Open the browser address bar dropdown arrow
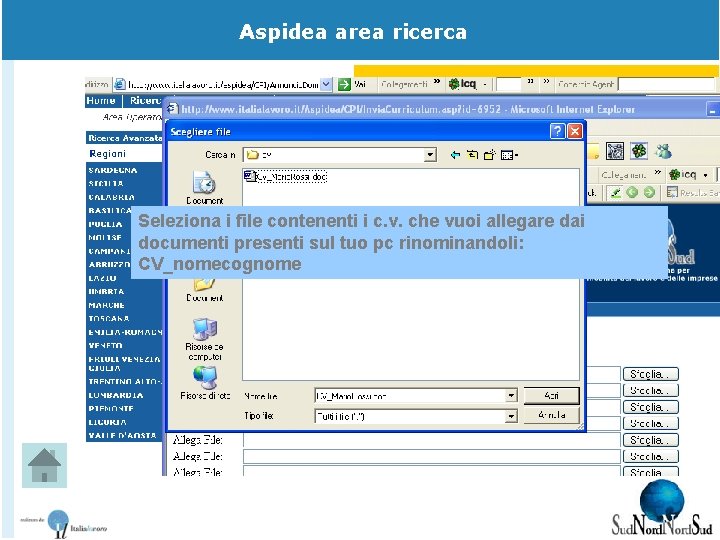720x540 pixels. 326,84
